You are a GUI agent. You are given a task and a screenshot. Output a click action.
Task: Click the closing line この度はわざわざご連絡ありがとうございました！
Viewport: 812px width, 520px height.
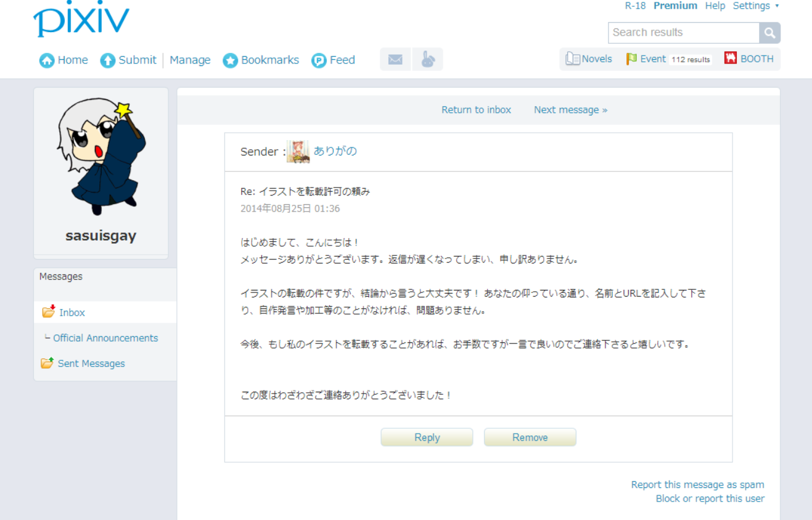[347, 395]
